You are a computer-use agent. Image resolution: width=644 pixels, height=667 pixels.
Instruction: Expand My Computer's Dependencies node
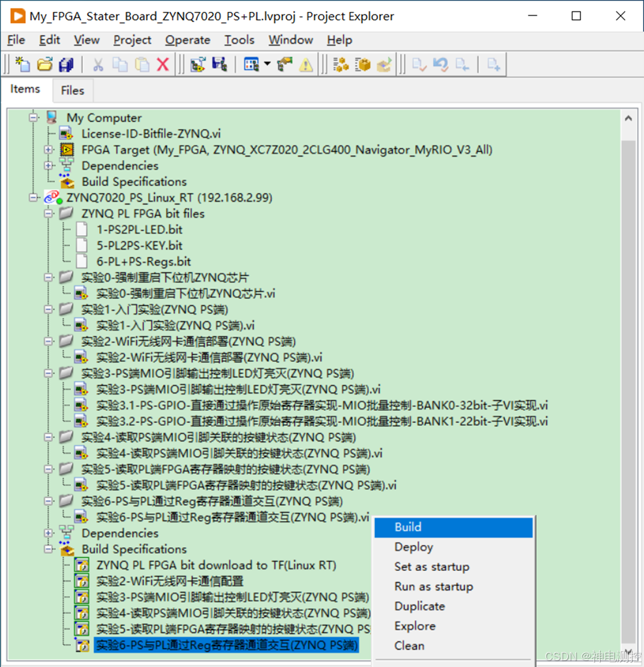click(x=49, y=165)
